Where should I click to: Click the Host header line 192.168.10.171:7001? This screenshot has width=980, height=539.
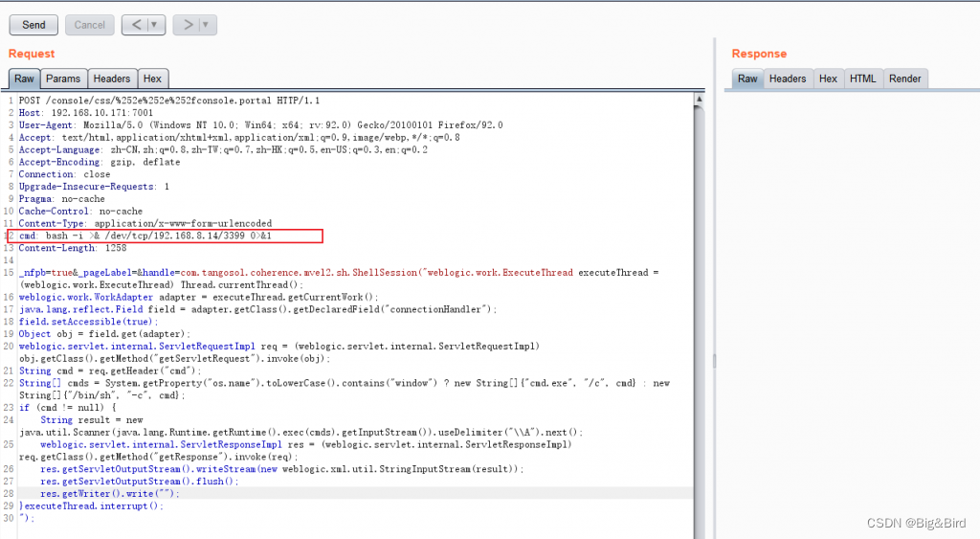[x=85, y=113]
